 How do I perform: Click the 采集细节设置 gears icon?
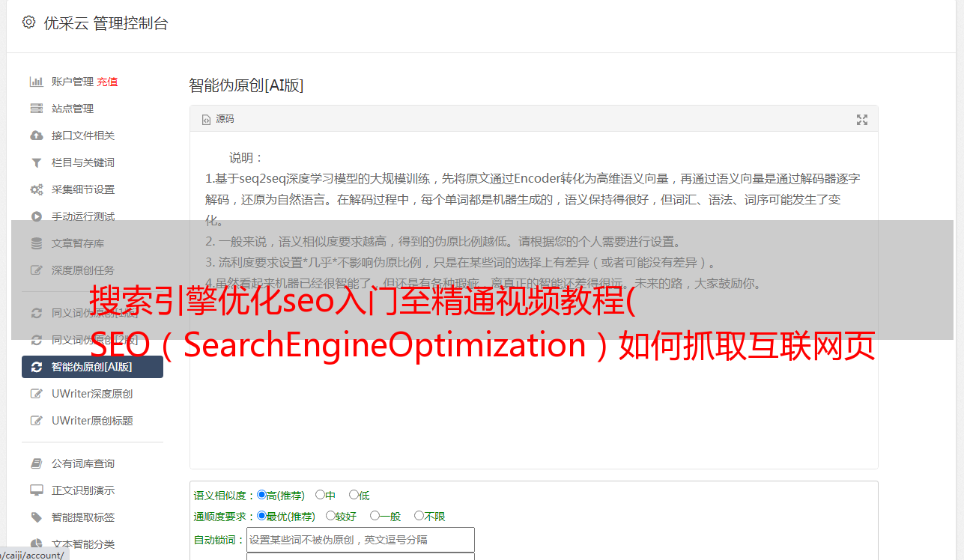coord(36,189)
